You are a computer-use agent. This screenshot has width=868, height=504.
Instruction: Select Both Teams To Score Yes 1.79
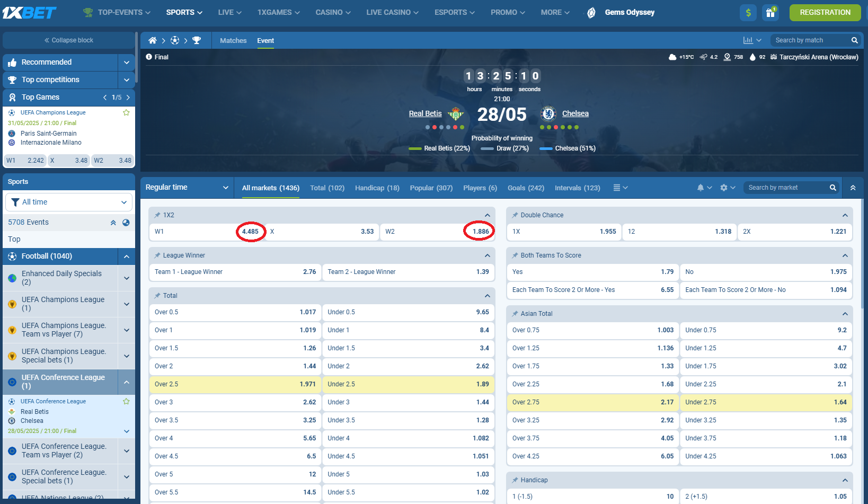click(593, 272)
